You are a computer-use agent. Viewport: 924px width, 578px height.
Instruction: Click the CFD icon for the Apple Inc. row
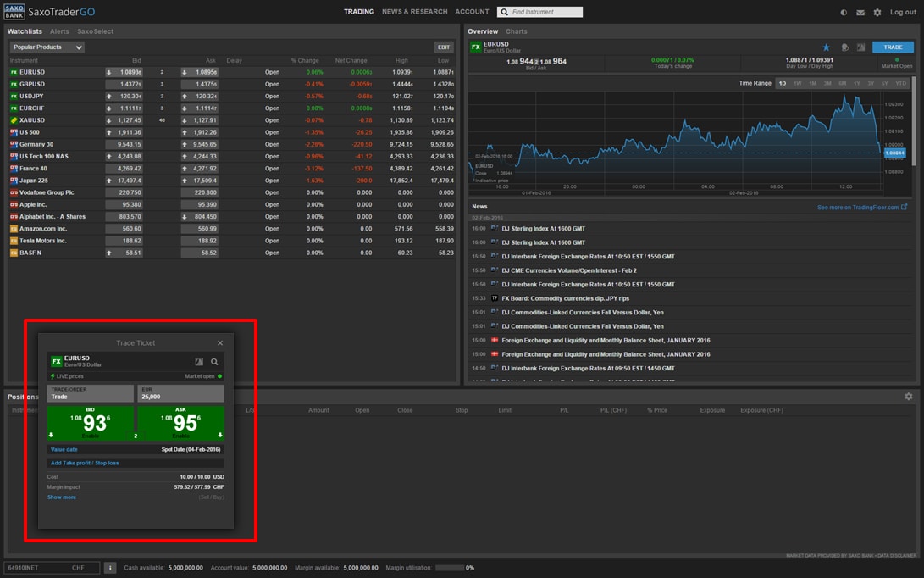[14, 204]
